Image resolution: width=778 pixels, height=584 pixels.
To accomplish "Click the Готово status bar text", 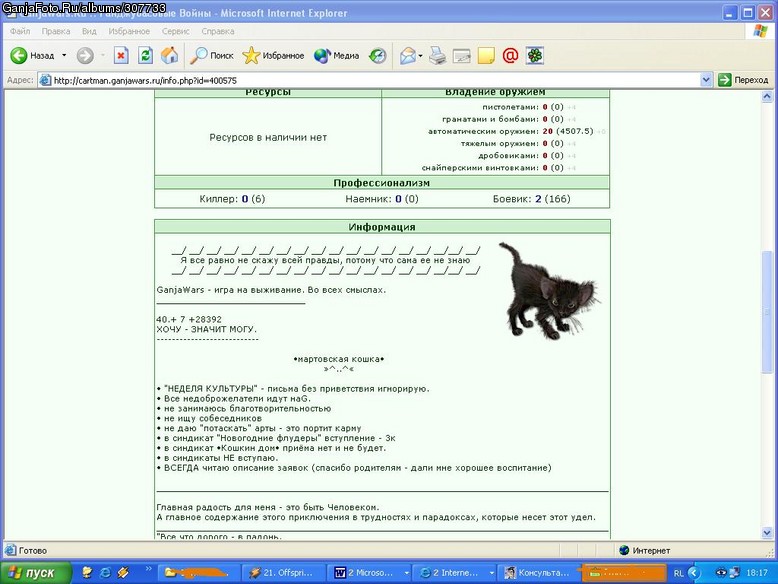I will click(33, 550).
